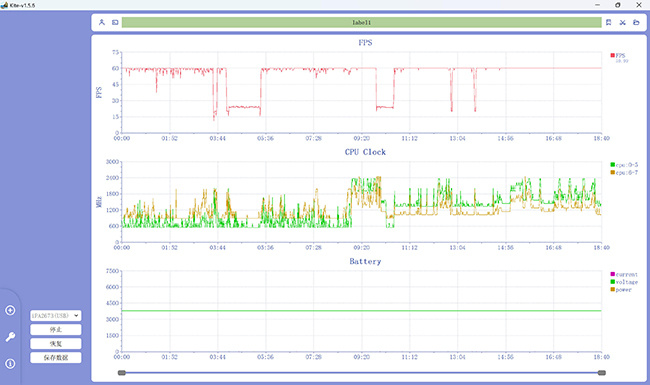Open the info circle icon in sidebar
Viewport: 650px width, 385px height.
10,364
